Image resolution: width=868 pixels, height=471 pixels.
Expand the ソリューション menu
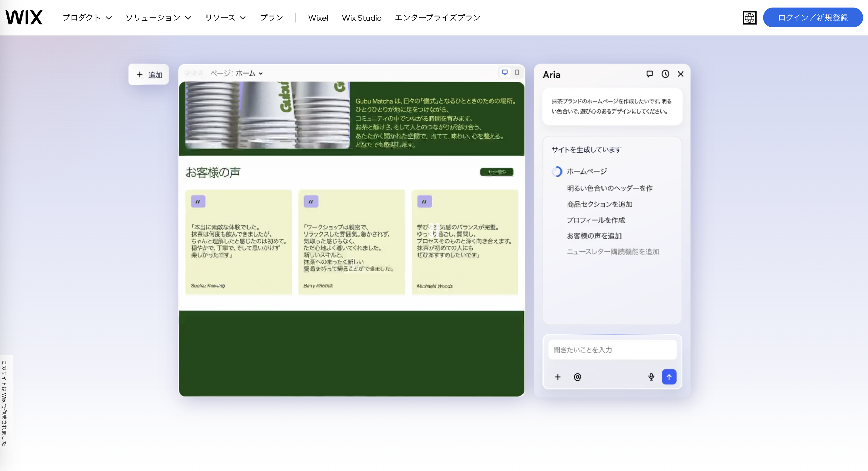[158, 18]
